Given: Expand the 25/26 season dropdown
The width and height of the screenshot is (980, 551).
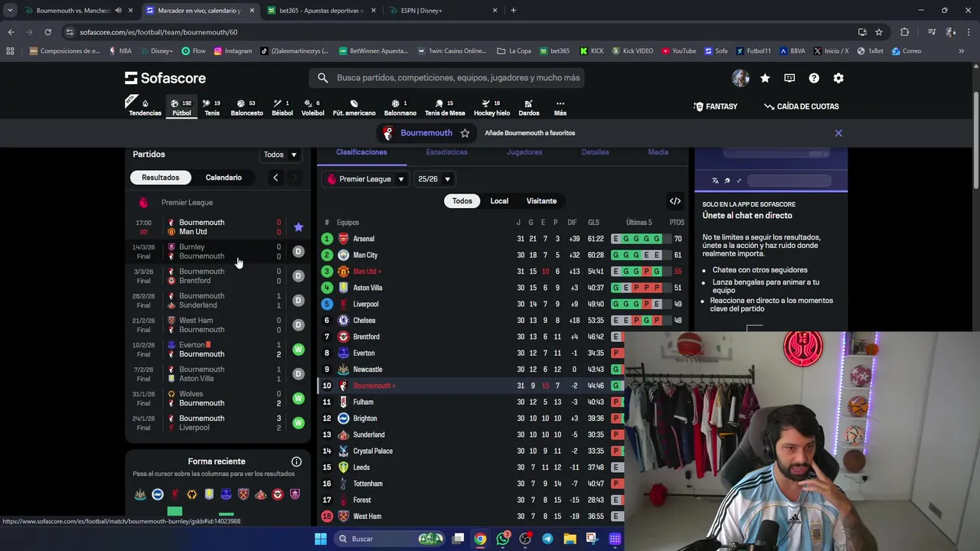Looking at the screenshot, I should (434, 179).
